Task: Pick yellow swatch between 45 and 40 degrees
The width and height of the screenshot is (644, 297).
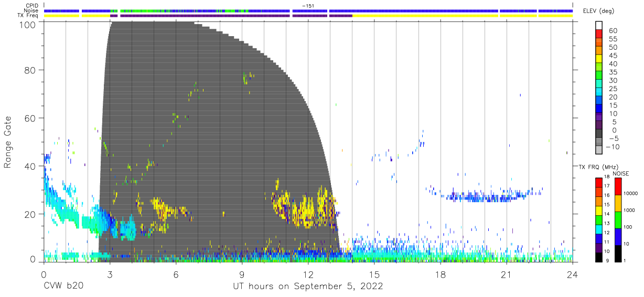Action: click(x=599, y=59)
